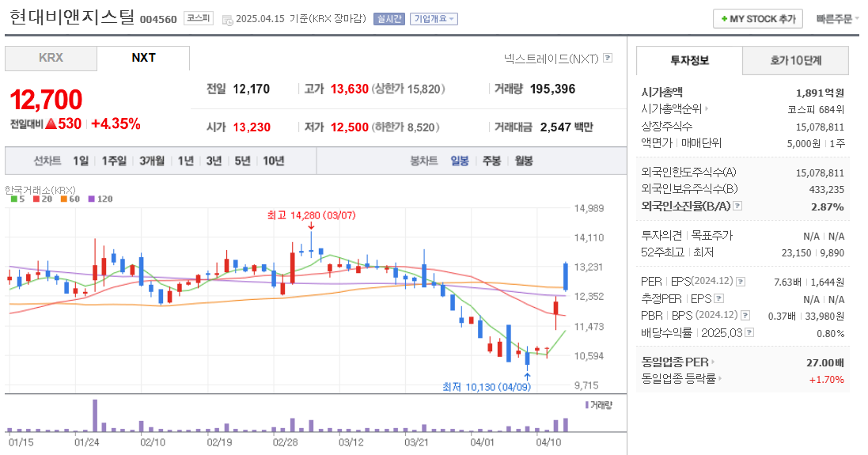This screenshot has height=455, width=868.
Task: Click the green 5-day moving average legend
Action: 17,199
